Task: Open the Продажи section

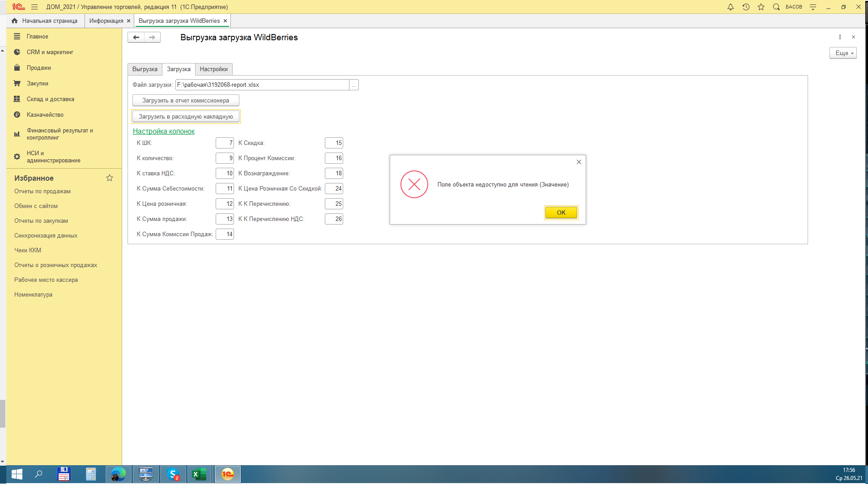Action: [x=38, y=68]
